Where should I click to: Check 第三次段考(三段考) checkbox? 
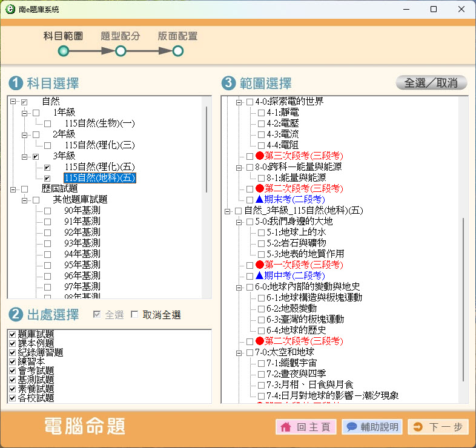point(250,156)
